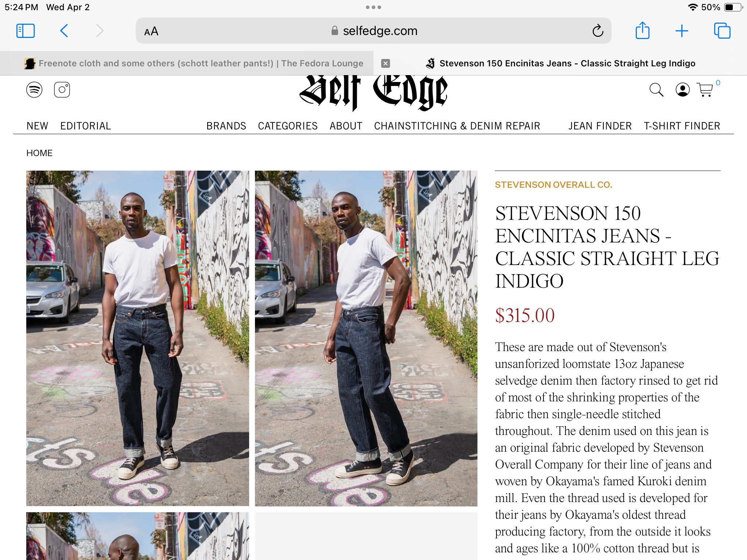Open the Safari sidebar panel

pos(26,31)
